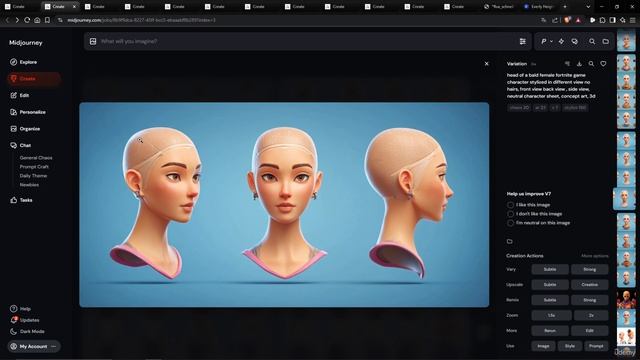Go to Personalize in the sidebar
The image size is (640, 360).
click(x=28, y=112)
